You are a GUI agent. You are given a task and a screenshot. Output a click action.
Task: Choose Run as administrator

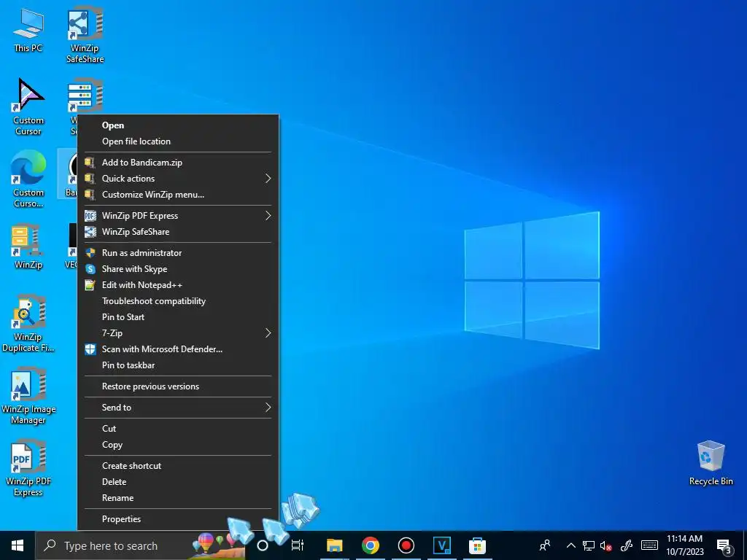[x=178, y=253]
